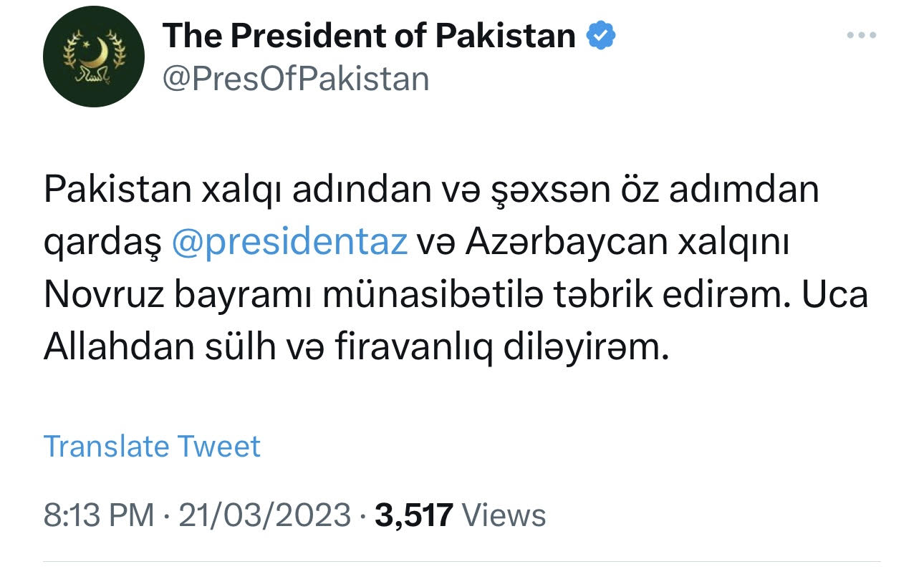Click the blue verified badge
This screenshot has height=574, width=924.
pyautogui.click(x=602, y=36)
